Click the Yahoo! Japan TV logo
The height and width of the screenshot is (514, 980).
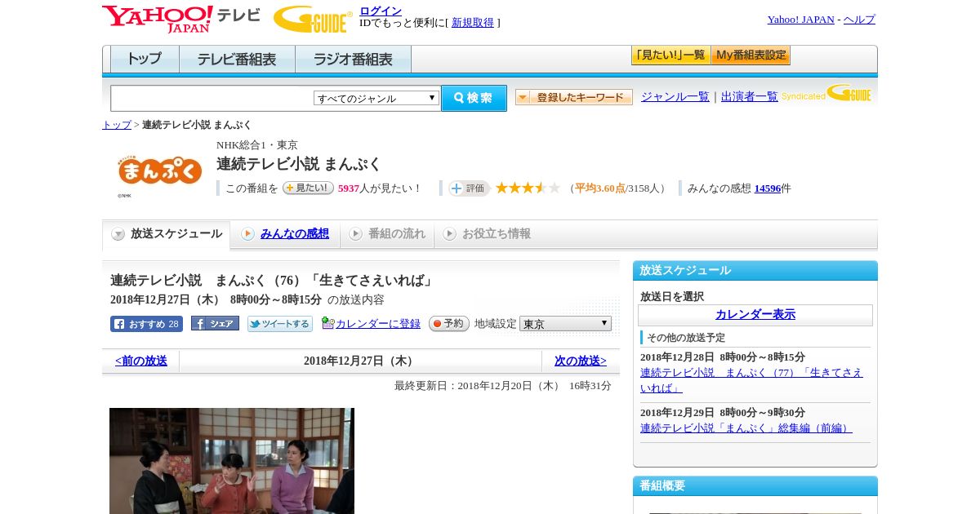[181, 19]
